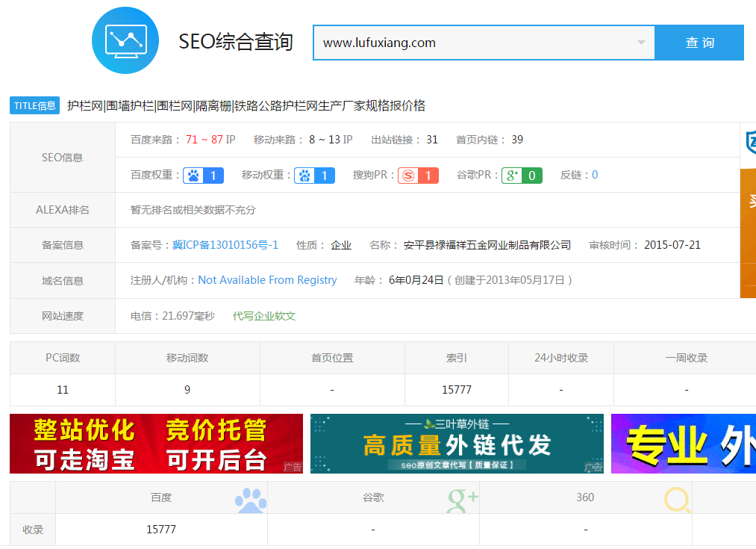Open the domain input dropdown arrow

pyautogui.click(x=641, y=43)
